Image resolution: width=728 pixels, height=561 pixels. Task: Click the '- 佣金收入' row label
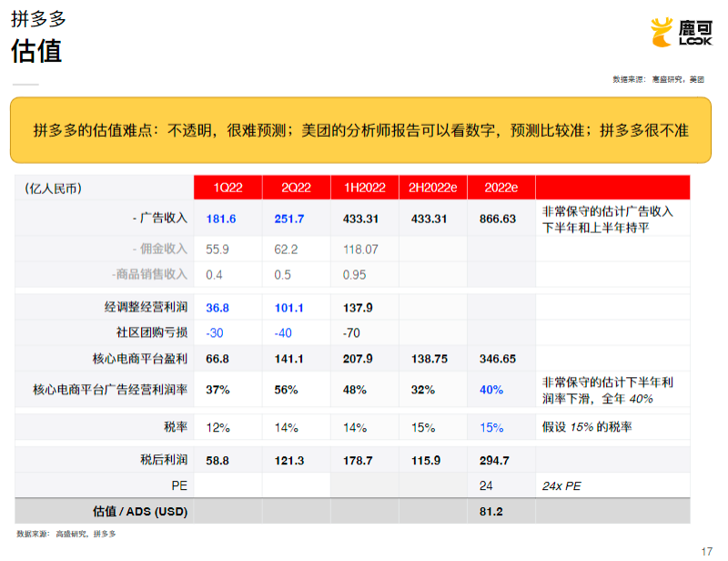pyautogui.click(x=160, y=250)
